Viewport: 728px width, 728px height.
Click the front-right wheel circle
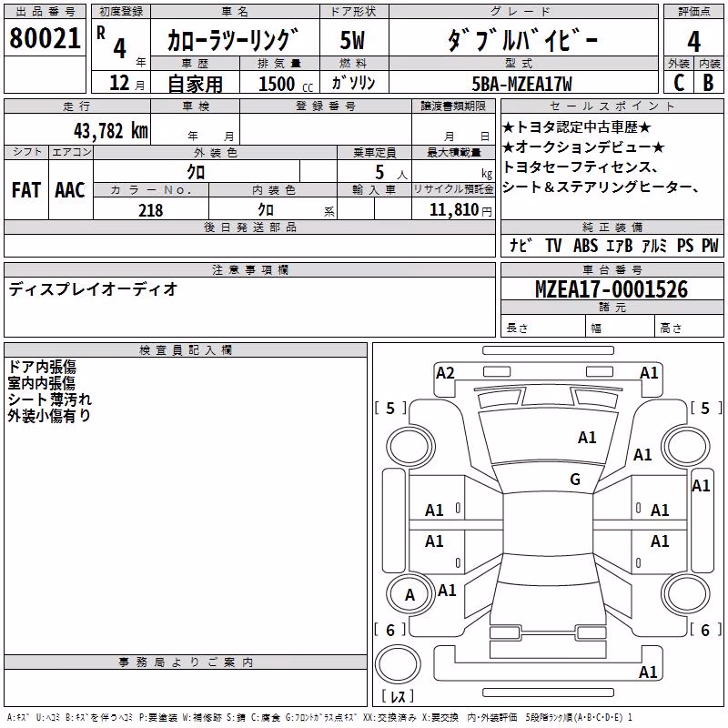tap(686, 447)
